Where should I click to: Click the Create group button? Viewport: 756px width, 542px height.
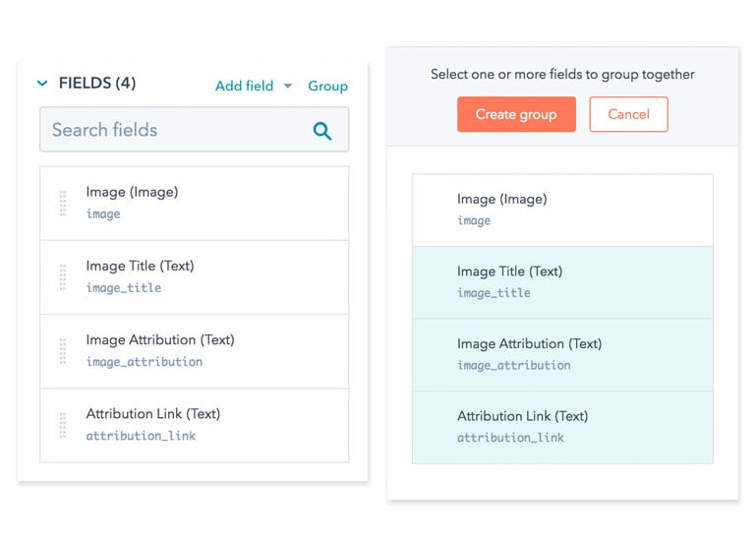click(x=516, y=114)
